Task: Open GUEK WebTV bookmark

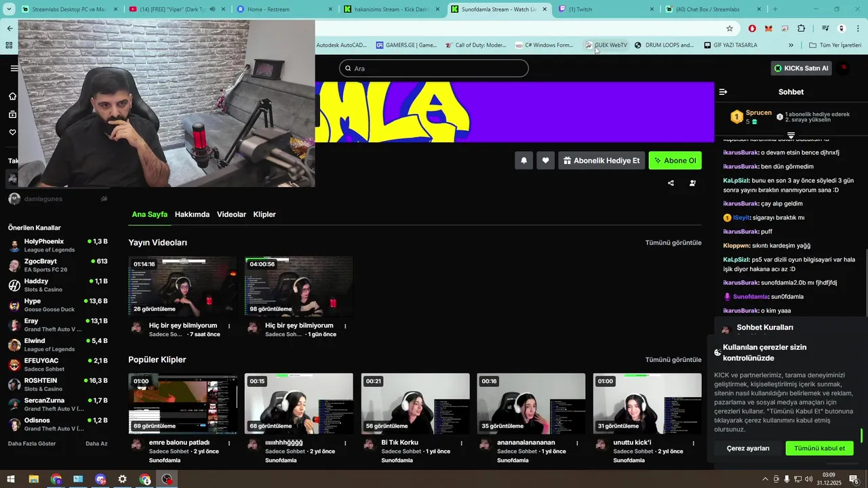Action: (606, 45)
